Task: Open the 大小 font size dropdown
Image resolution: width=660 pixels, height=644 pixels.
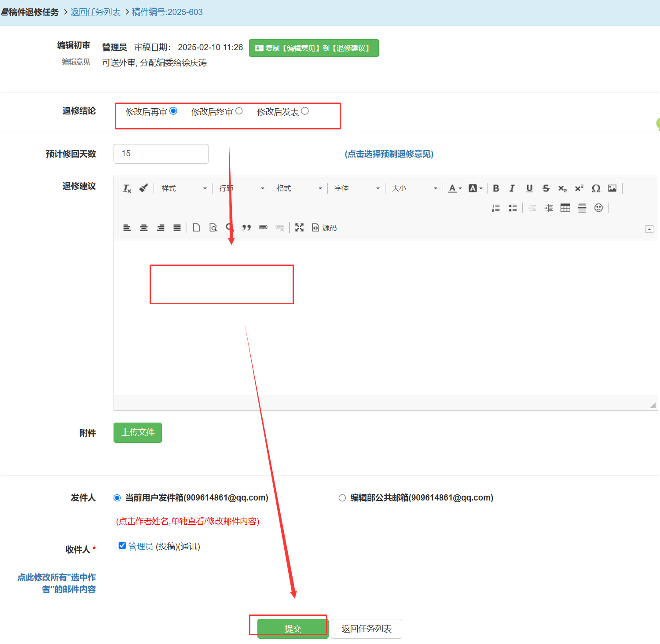Action: click(414, 188)
